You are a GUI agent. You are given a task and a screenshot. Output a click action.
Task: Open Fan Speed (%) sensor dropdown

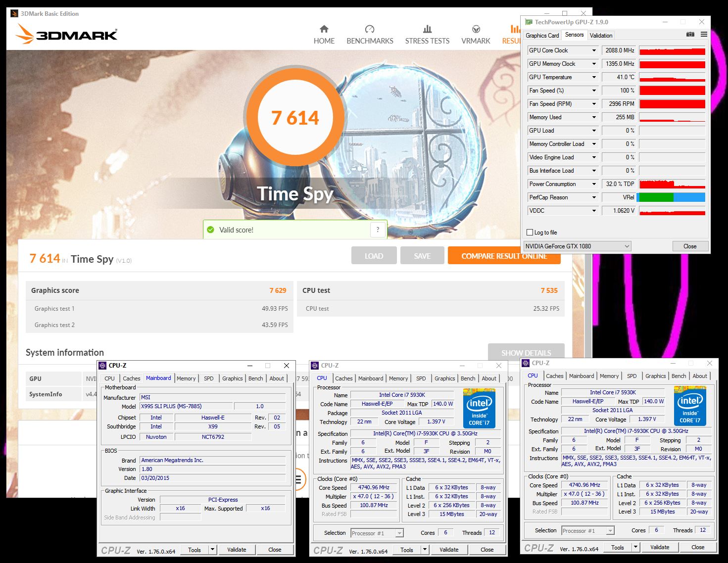(594, 91)
